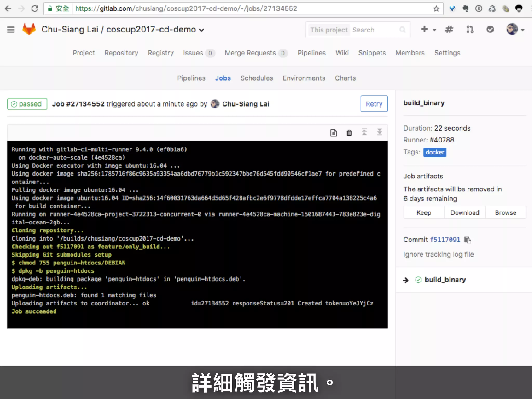Bookmark page with star icon

tap(436, 9)
